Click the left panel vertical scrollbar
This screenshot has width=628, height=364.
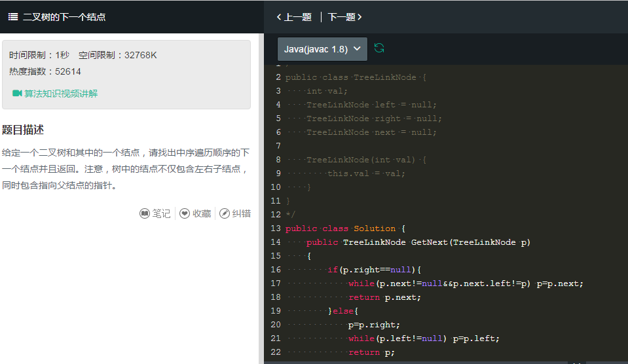pyautogui.click(x=261, y=198)
